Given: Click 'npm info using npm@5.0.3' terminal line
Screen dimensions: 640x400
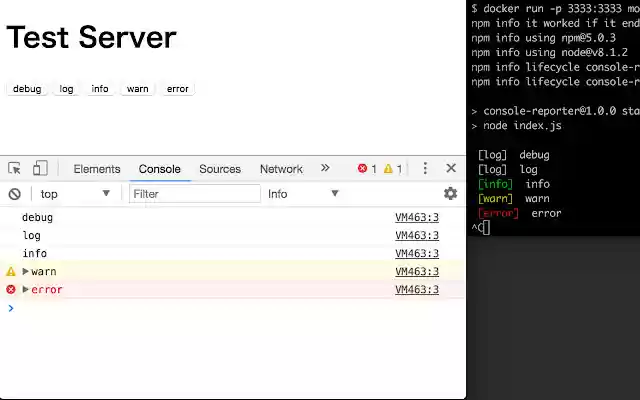Looking at the screenshot, I should pyautogui.click(x=543, y=38).
